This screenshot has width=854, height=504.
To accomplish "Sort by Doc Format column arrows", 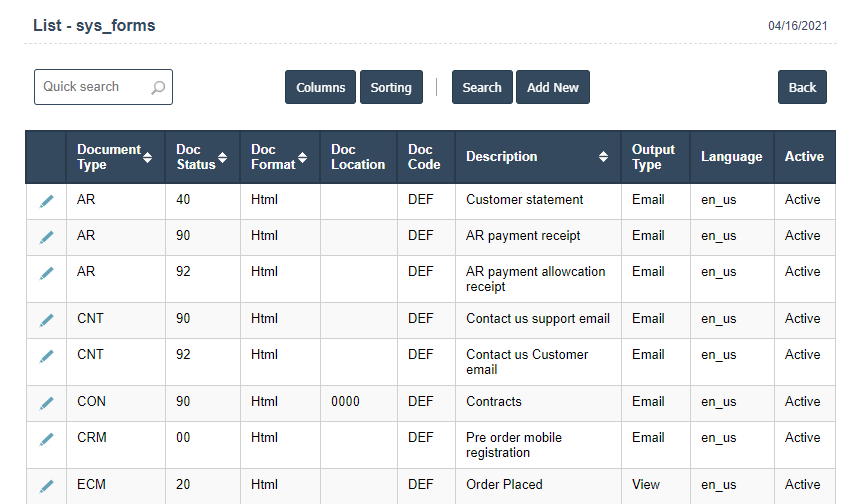I will 302,157.
